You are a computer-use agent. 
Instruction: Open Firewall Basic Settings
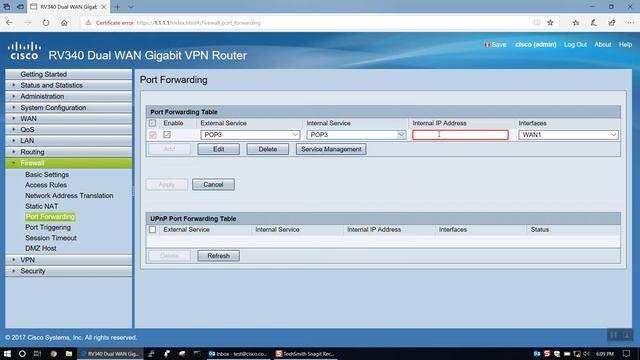point(47,174)
